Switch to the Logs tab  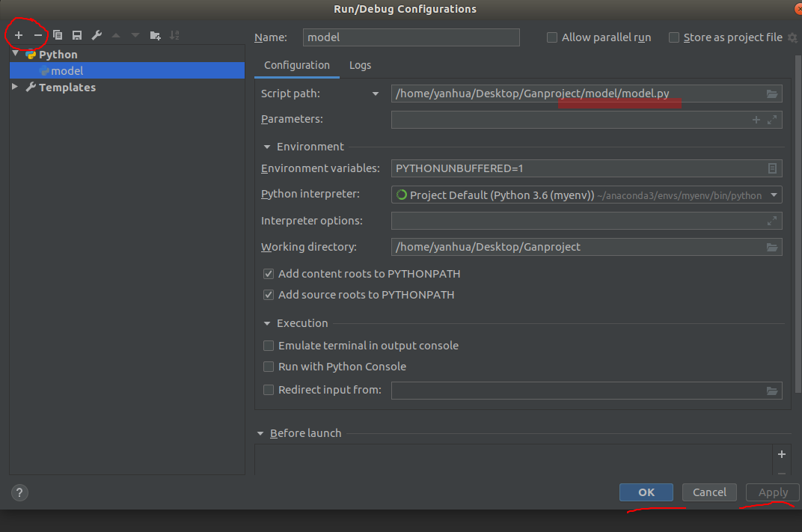360,65
